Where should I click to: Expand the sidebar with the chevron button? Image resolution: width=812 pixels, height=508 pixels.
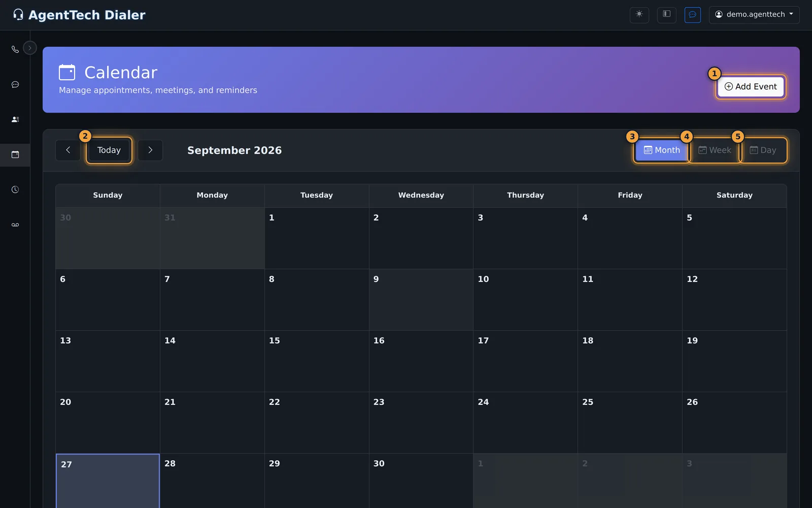[30, 48]
